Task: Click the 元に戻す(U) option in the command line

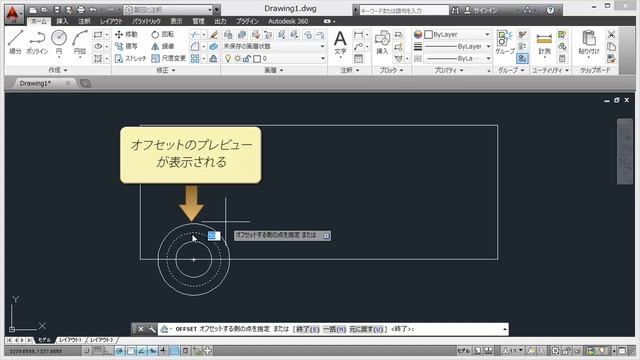Action: coord(366,329)
